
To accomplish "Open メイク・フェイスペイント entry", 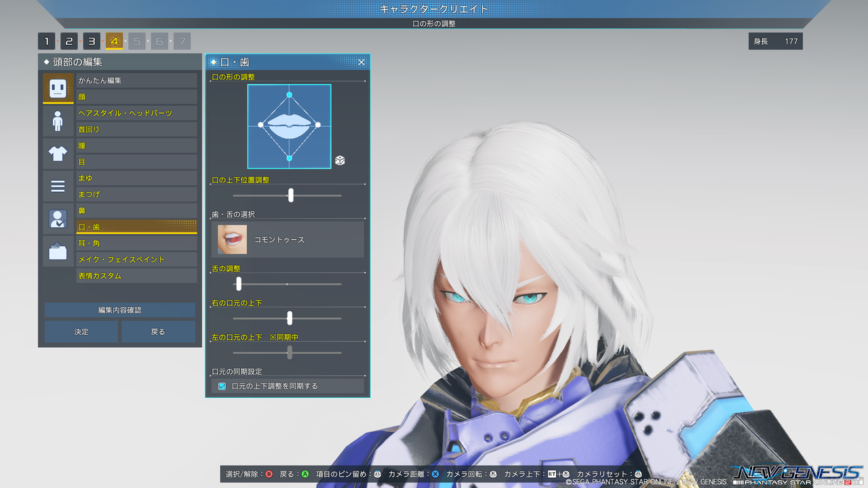I will [x=137, y=260].
